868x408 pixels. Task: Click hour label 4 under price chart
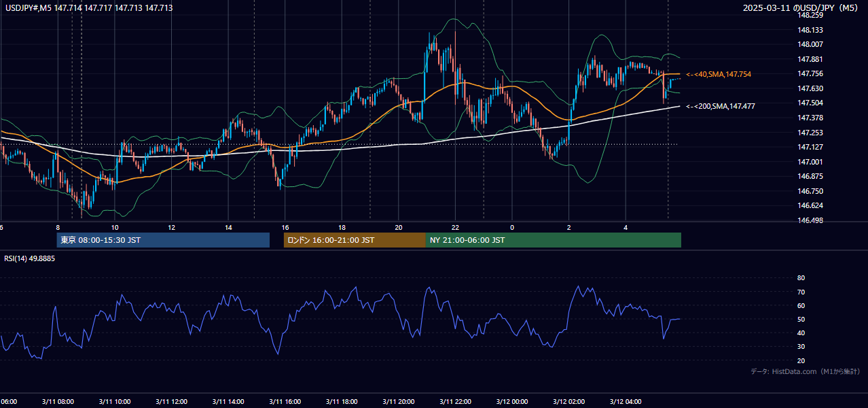[626, 227]
